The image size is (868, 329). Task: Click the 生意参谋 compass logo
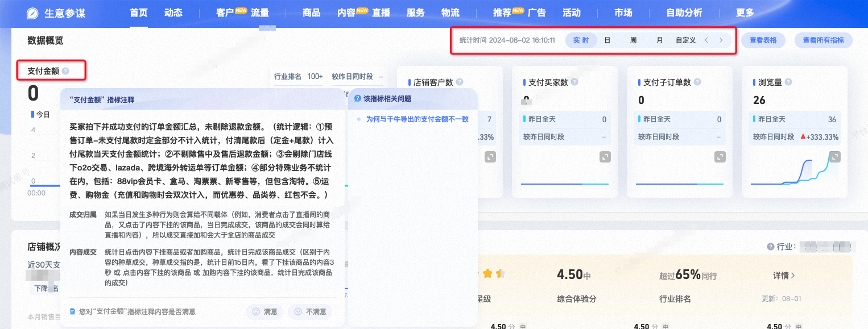pos(33,13)
